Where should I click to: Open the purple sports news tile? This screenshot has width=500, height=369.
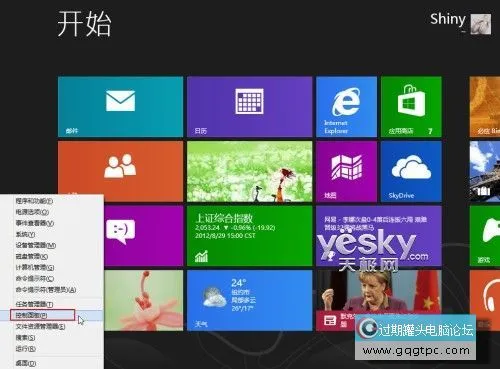[x=379, y=236]
